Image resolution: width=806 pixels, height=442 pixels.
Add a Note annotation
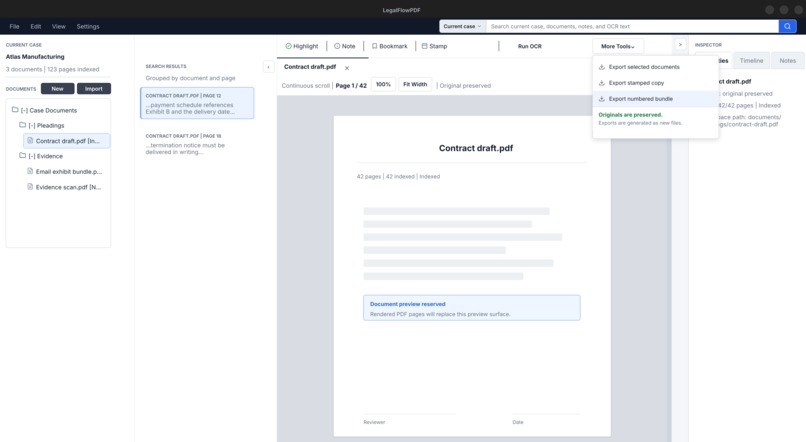(x=344, y=46)
